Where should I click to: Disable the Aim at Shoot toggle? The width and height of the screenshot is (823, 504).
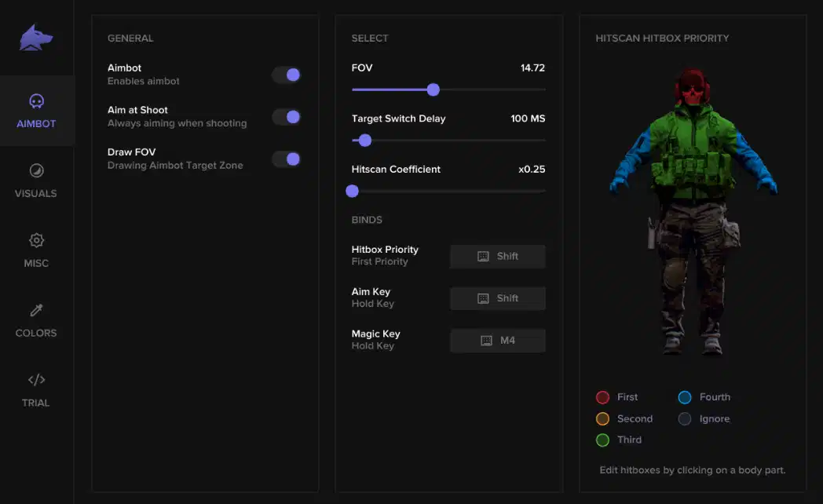[x=286, y=117]
